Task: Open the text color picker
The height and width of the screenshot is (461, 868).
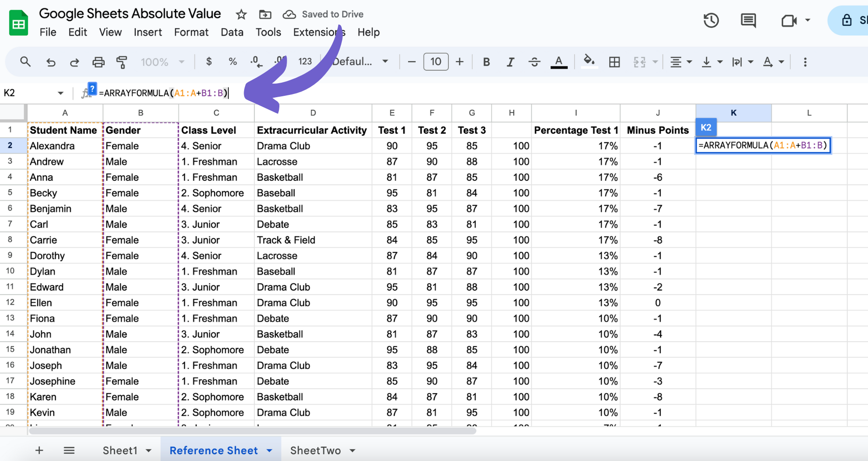Action: (559, 62)
